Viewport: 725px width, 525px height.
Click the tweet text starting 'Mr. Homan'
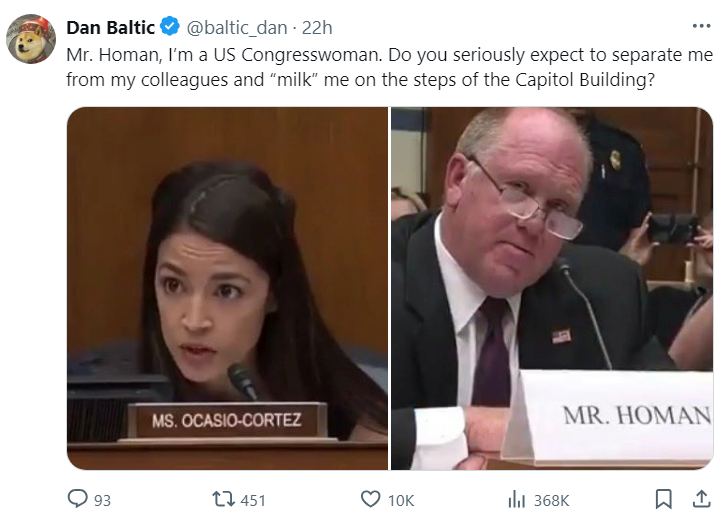[389, 67]
